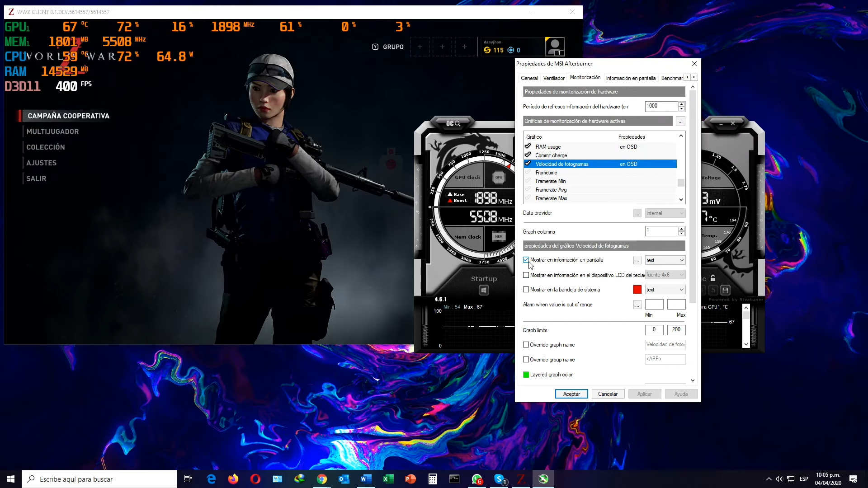868x488 pixels.
Task: Check the 'Override graph name' option
Action: tap(526, 344)
